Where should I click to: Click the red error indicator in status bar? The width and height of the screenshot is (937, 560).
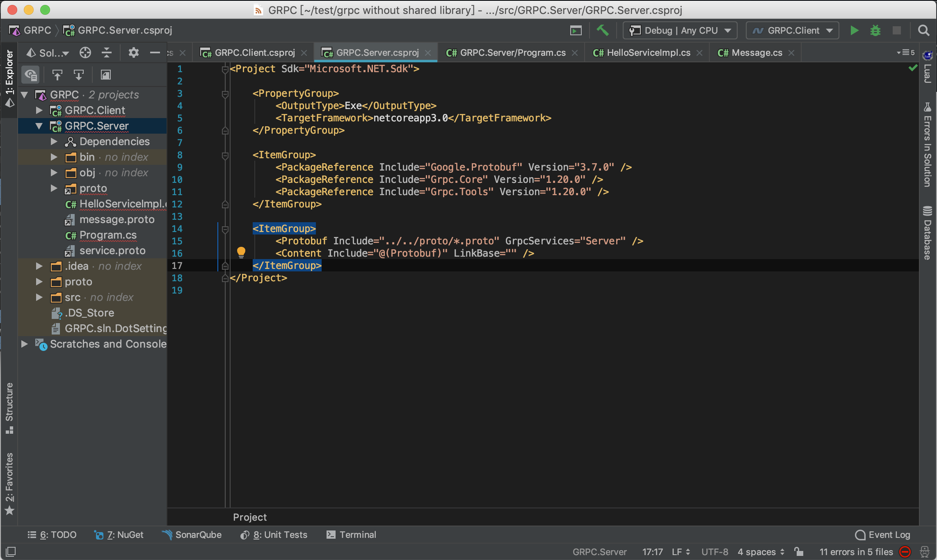coord(905,552)
